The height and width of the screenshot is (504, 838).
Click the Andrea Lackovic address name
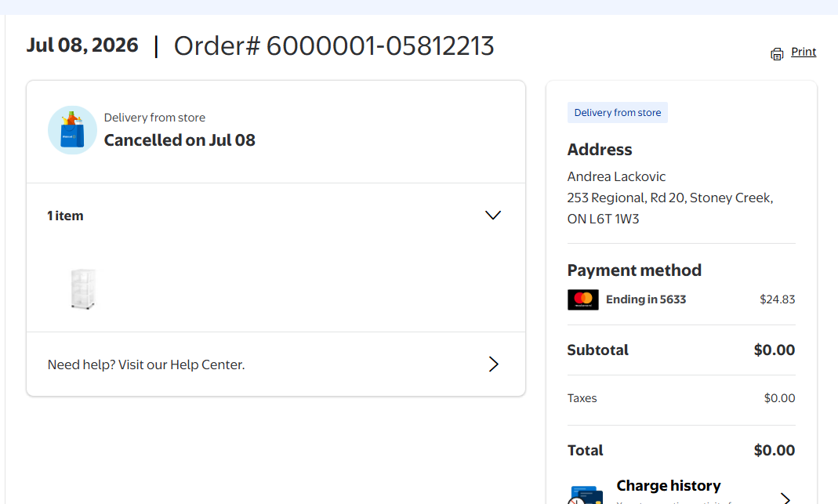(x=616, y=176)
